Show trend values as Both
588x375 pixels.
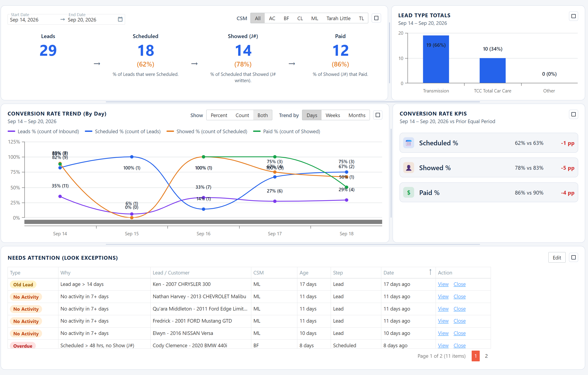click(x=262, y=115)
